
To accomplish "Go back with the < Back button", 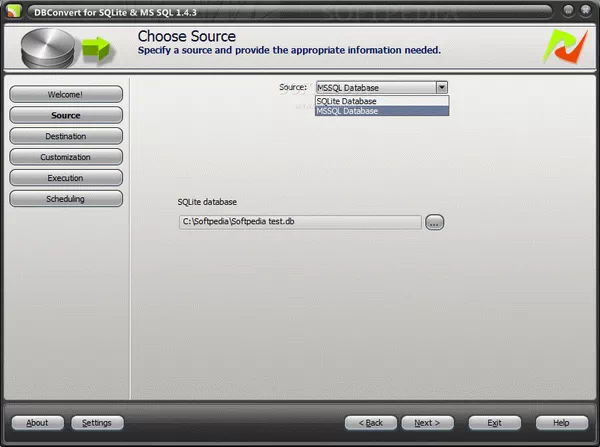I will pos(371,423).
